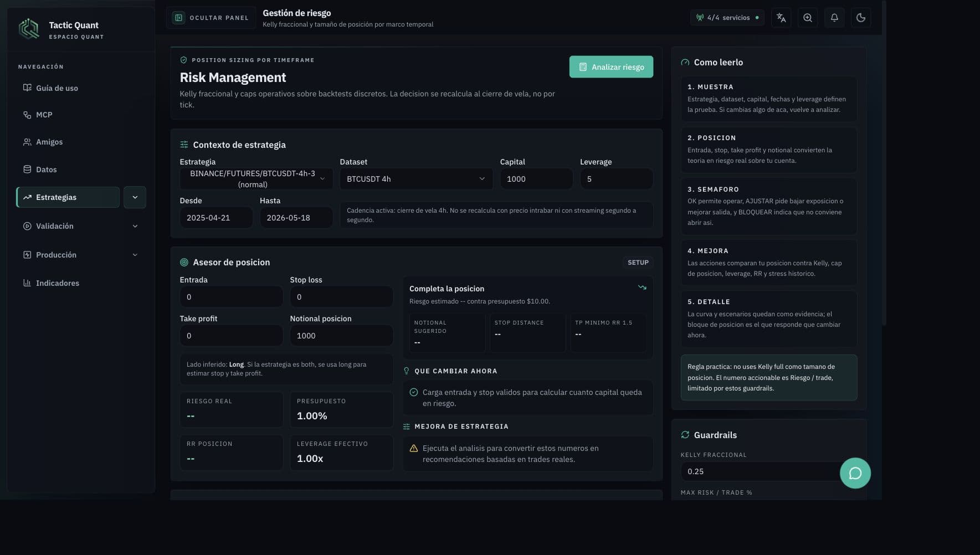Expand the Validación menu group
This screenshot has height=555, width=980.
point(81,226)
